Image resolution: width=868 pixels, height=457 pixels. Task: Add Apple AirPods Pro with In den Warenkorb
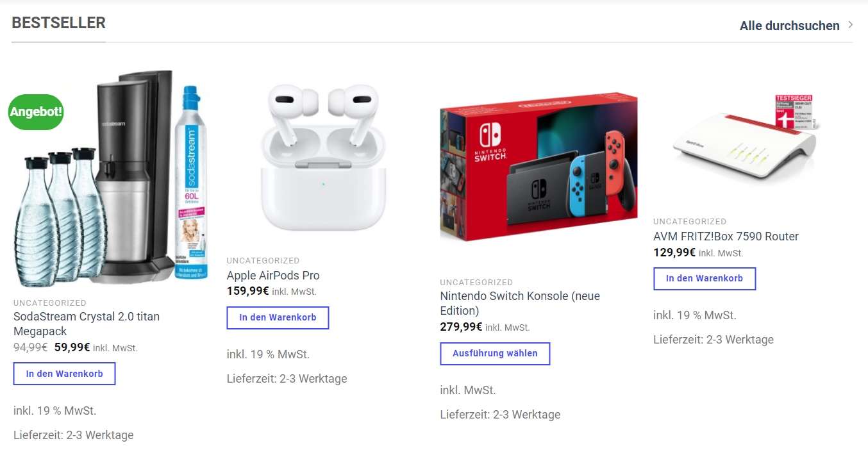[278, 318]
